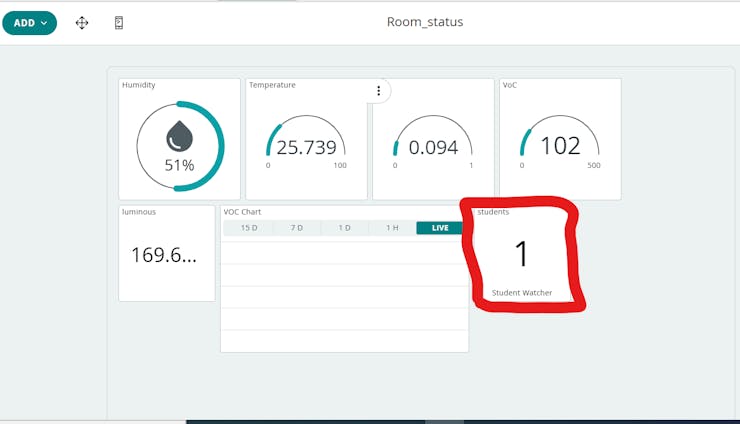Click the students widget label
Image resolution: width=740 pixels, height=424 pixels.
pos(493,212)
